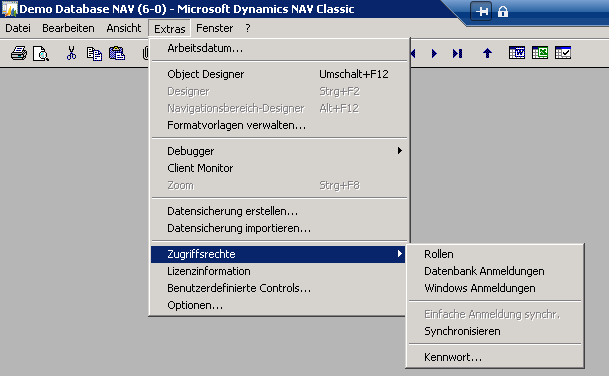Choose Benutzerdefinierte Controls...
The width and height of the screenshot is (609, 376).
coord(278,288)
